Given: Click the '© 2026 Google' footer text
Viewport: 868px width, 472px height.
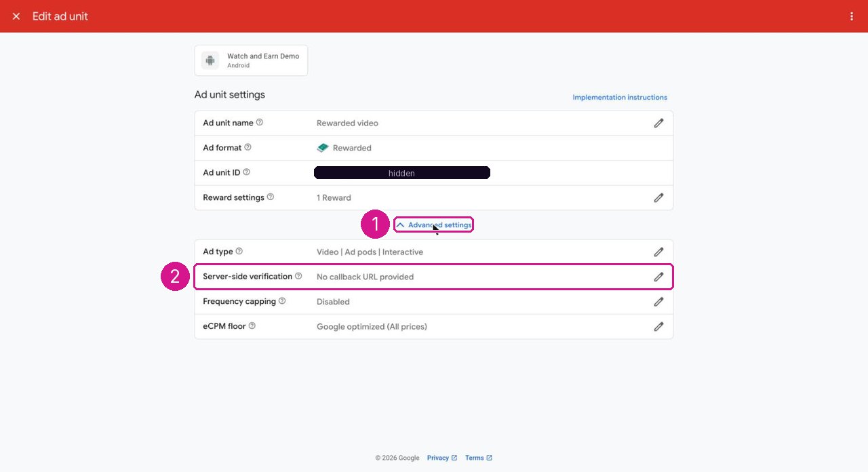Looking at the screenshot, I should click(x=397, y=458).
